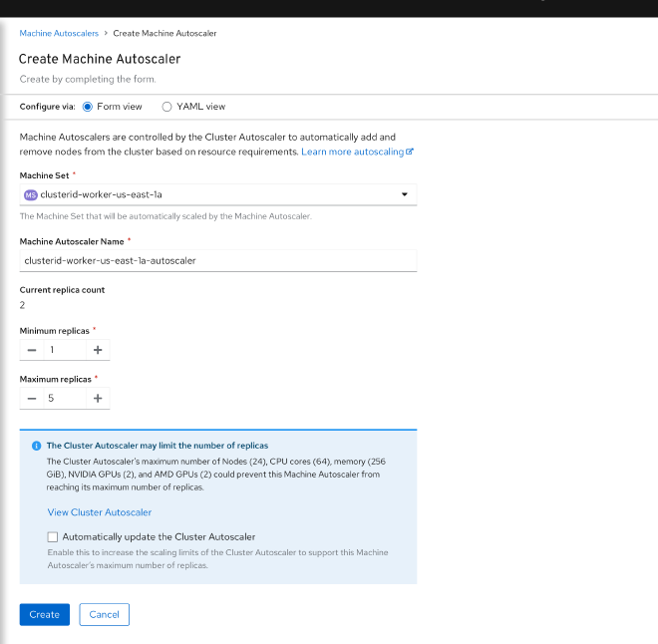Click the purple MS machine set badge
658x644 pixels.
pos(31,194)
